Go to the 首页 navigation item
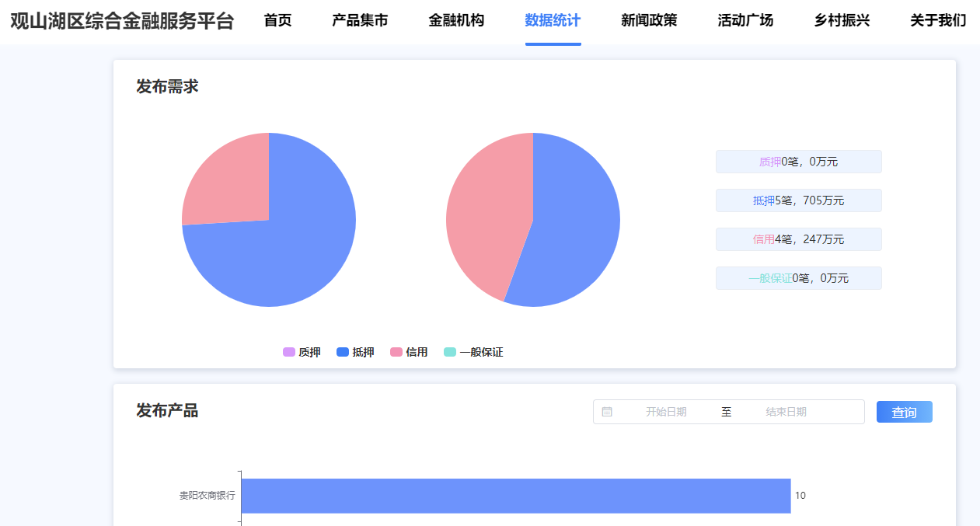The image size is (980, 526). [x=277, y=21]
